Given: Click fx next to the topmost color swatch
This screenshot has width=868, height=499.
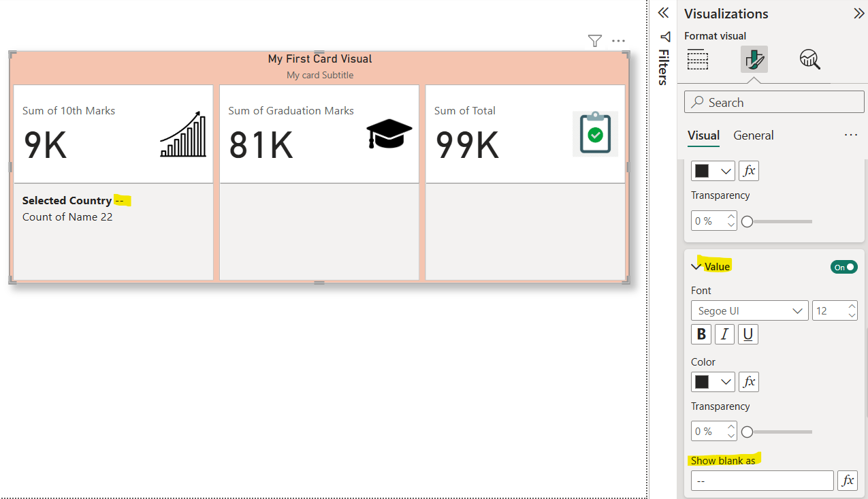Looking at the screenshot, I should (748, 170).
